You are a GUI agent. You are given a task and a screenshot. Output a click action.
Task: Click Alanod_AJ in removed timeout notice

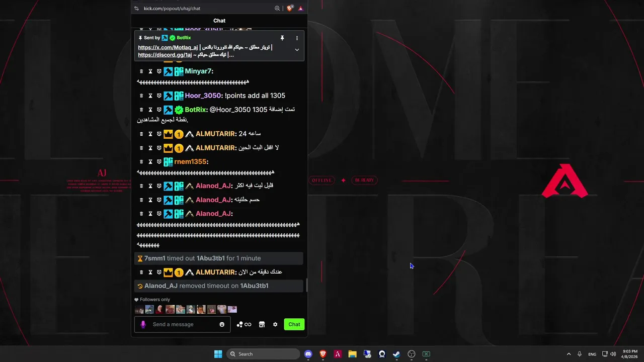pos(161,286)
